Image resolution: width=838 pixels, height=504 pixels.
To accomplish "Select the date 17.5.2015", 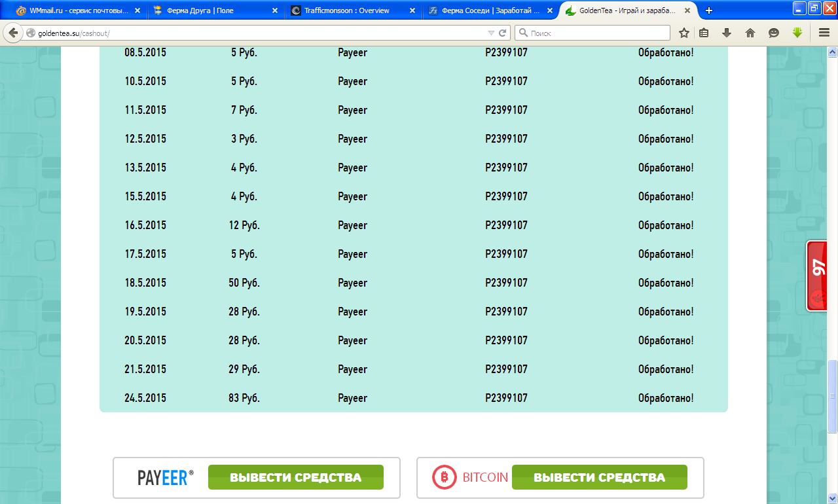I will pos(145,254).
